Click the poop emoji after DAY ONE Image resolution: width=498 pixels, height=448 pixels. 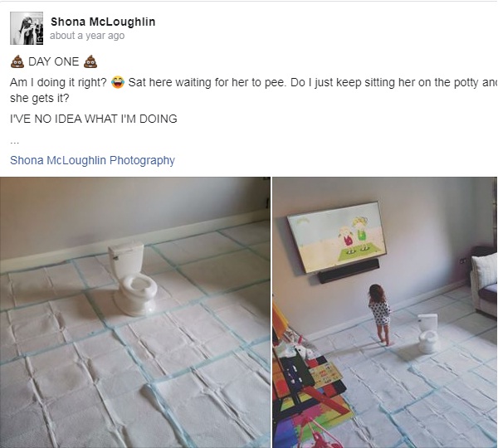[x=90, y=61]
